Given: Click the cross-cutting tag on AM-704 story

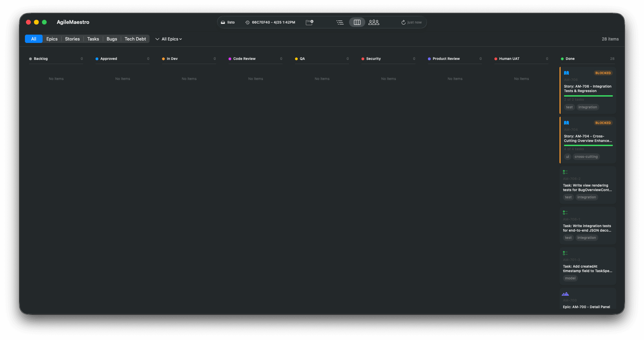Looking at the screenshot, I should [586, 157].
